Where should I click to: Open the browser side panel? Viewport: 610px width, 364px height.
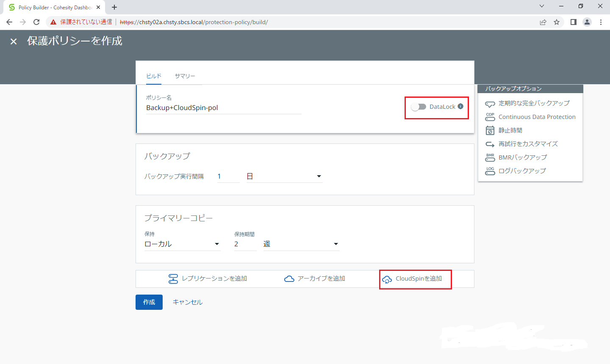point(574,22)
